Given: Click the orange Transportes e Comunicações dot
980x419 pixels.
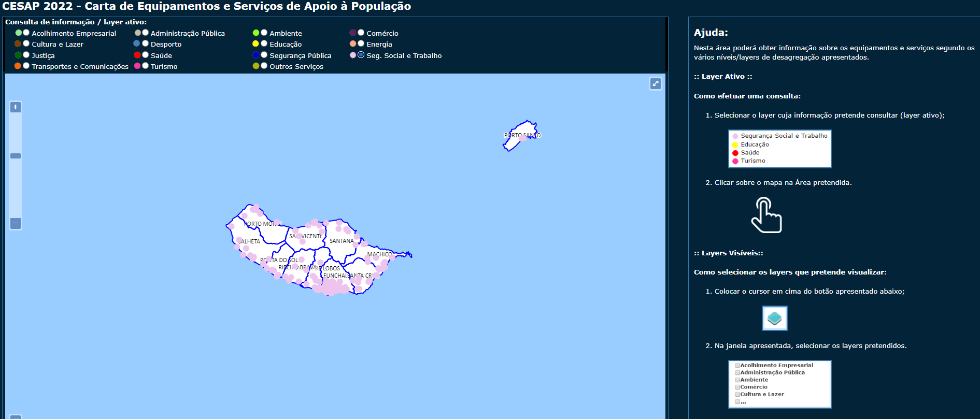Looking at the screenshot, I should 18,66.
